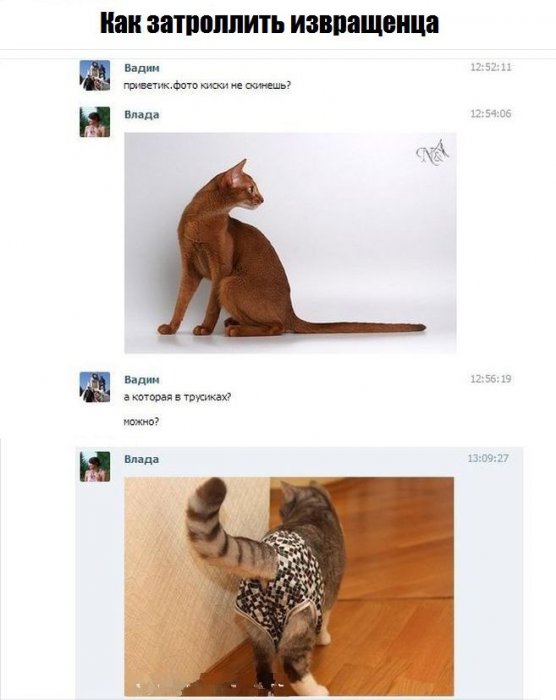Select the 13:09:27 timestamp

488,458
